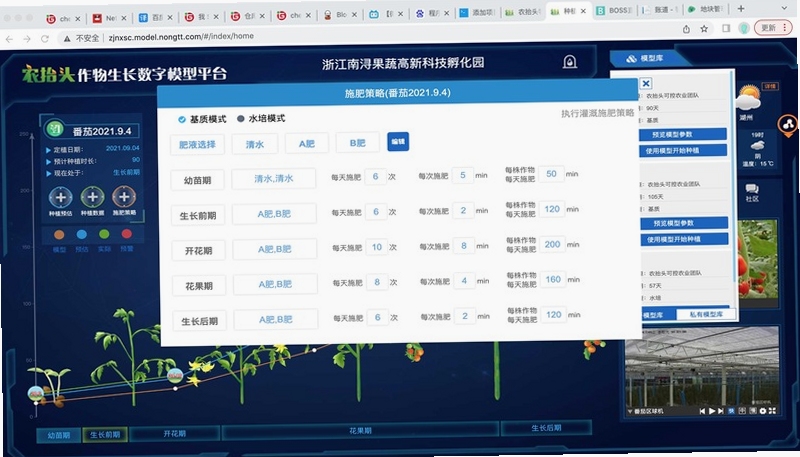Open 生长前期 fertilizer dropdown A肥,B肥

click(x=274, y=214)
